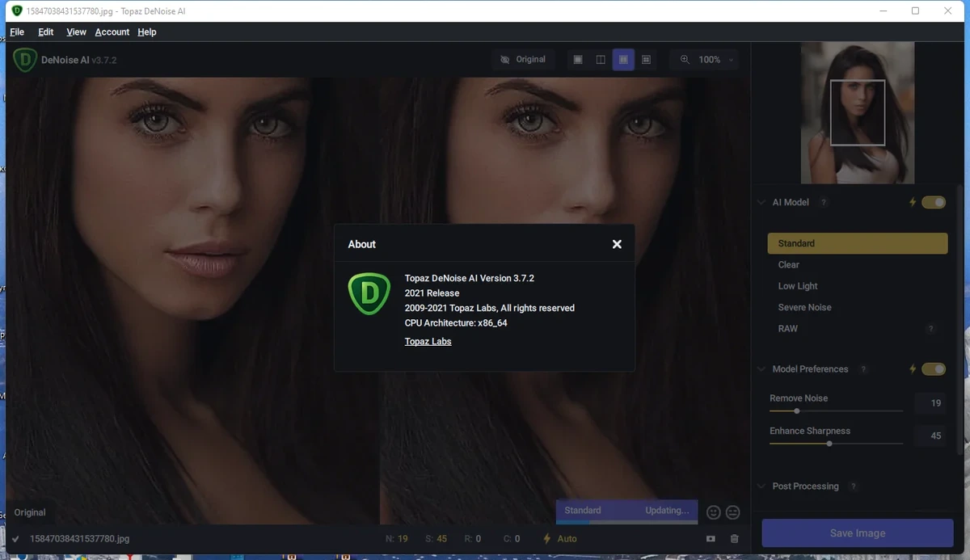Open the Help menu
The height and width of the screenshot is (560, 970).
147,32
